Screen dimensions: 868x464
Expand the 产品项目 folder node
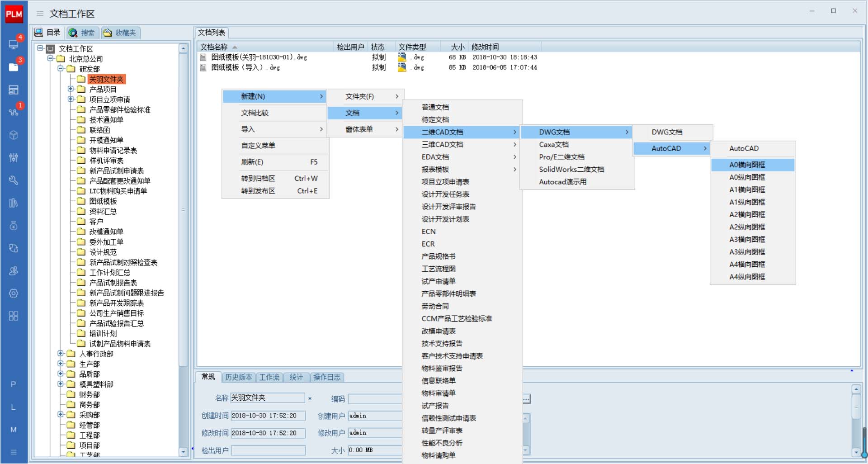(71, 89)
